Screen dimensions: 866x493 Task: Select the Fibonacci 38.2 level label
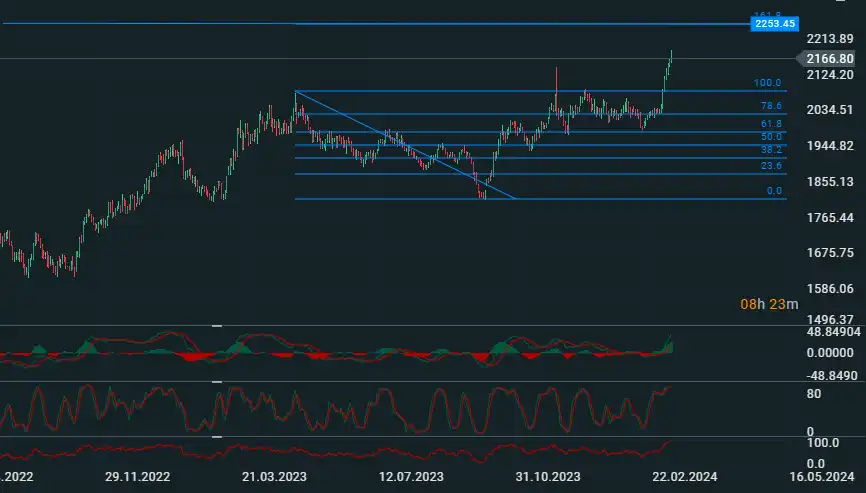[x=770, y=148]
